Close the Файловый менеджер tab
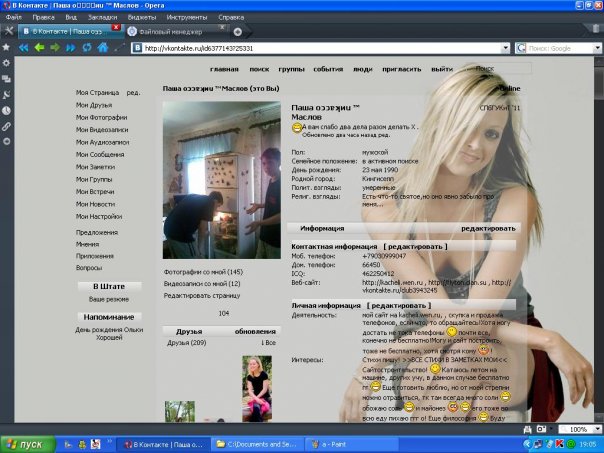The image size is (604, 453). tap(222, 27)
